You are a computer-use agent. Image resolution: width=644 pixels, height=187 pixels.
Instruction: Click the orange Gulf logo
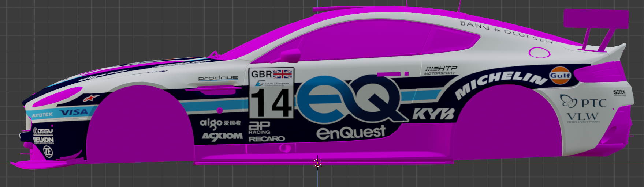pyautogui.click(x=560, y=76)
